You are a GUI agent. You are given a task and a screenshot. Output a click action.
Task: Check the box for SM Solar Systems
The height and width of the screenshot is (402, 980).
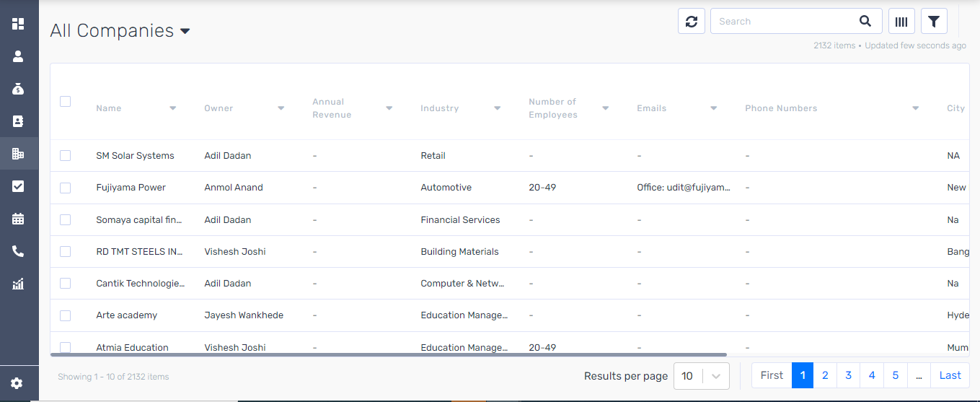point(65,155)
